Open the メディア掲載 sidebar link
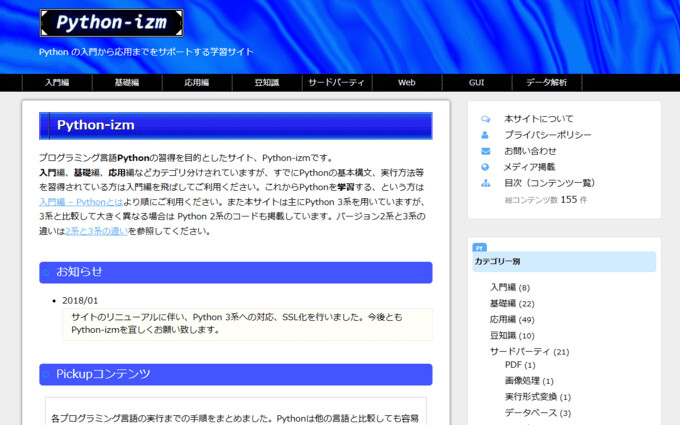 point(530,167)
